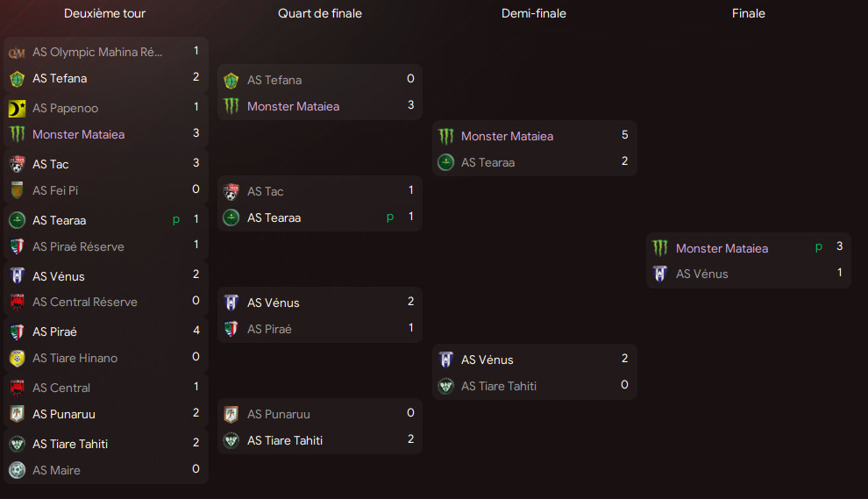The width and height of the screenshot is (868, 499).
Task: Open Monster Mataiea in the Demi-finale match
Action: pyautogui.click(x=507, y=136)
